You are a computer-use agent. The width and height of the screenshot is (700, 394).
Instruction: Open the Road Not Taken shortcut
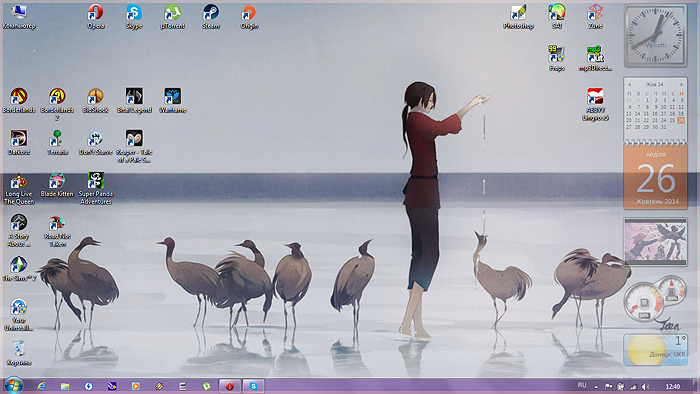click(57, 231)
